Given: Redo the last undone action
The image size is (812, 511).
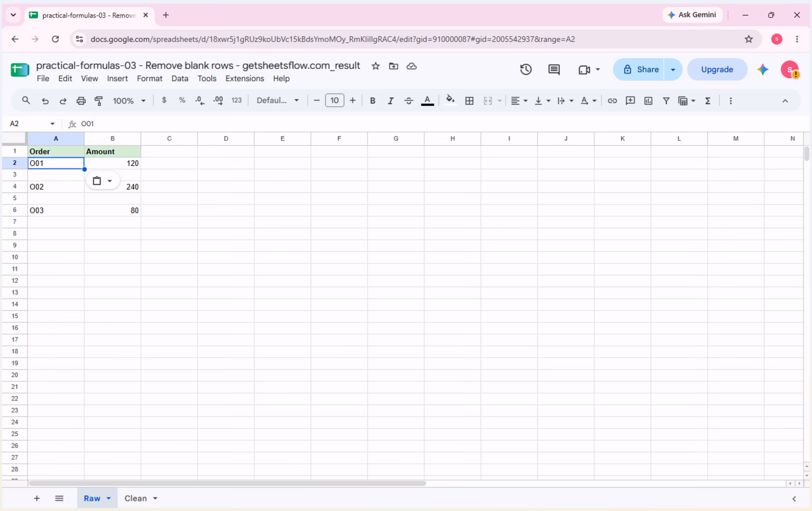Looking at the screenshot, I should [x=63, y=101].
